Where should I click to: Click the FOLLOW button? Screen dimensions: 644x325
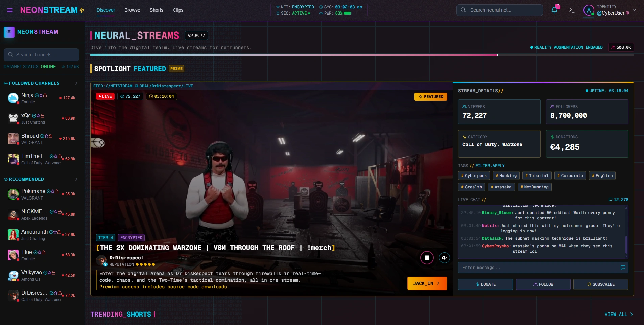click(x=543, y=284)
